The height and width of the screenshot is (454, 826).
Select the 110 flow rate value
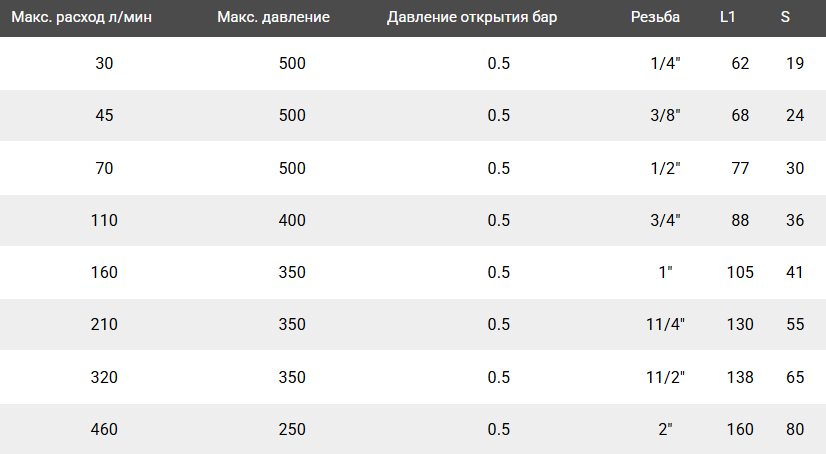point(105,220)
